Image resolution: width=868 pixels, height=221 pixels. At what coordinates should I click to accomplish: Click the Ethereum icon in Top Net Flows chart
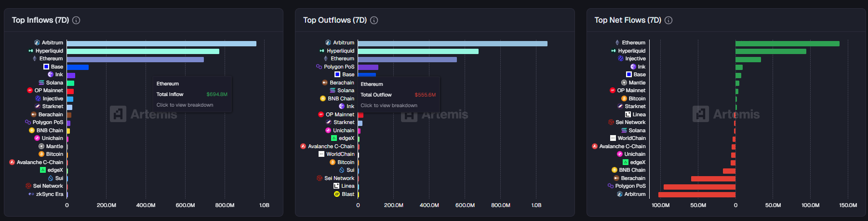(617, 42)
